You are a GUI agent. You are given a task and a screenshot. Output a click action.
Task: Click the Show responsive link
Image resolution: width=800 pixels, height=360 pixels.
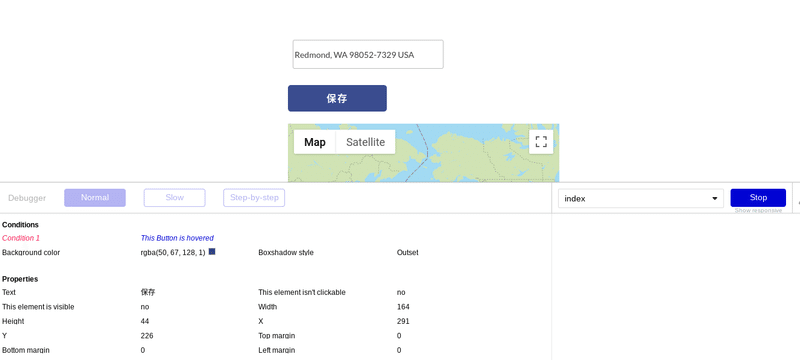[758, 211]
